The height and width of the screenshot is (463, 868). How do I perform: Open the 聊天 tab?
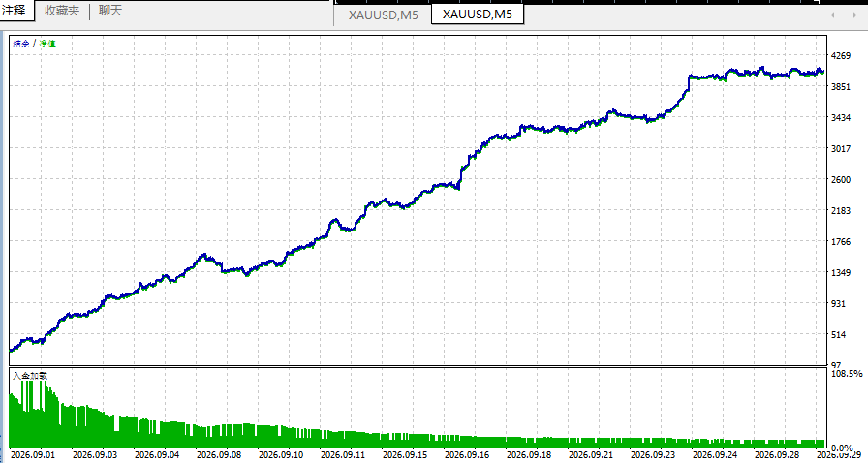click(110, 11)
